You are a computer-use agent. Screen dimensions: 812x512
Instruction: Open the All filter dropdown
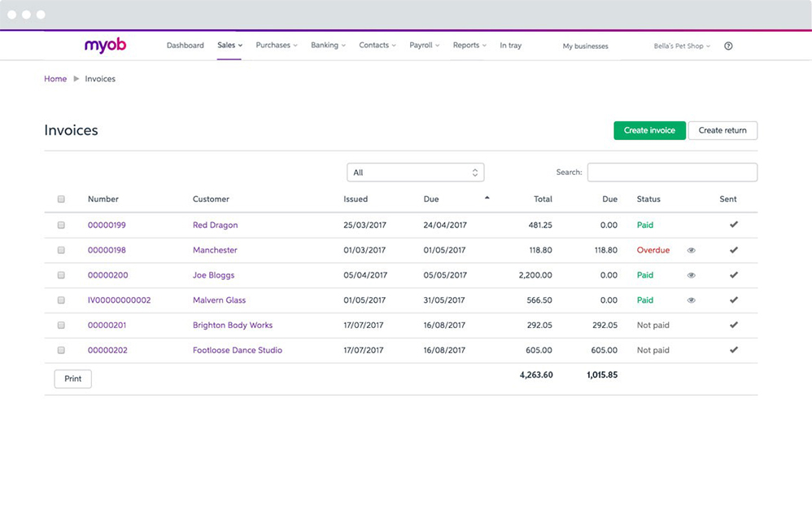[415, 172]
